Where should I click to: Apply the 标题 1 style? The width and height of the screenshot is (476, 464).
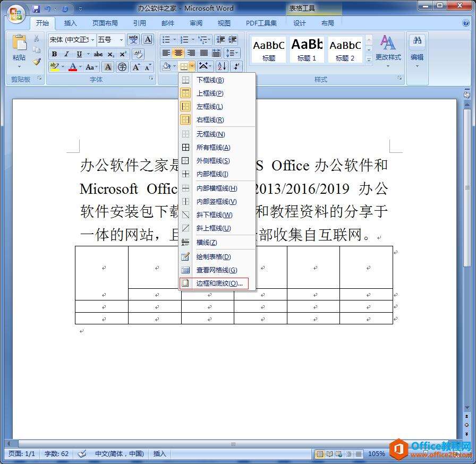pyautogui.click(x=307, y=49)
